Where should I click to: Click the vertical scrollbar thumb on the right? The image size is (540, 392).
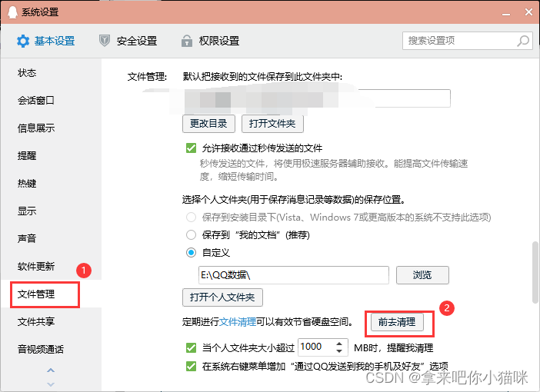tap(535, 272)
